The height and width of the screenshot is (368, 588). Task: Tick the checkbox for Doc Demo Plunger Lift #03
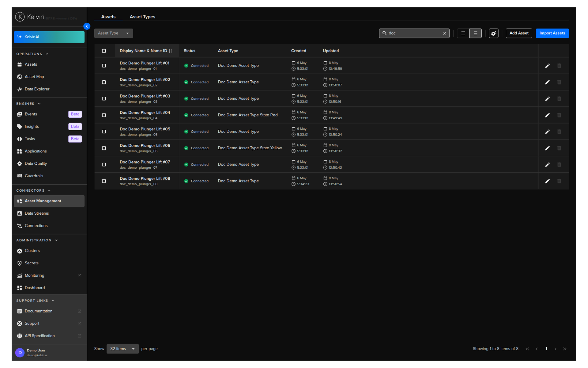pos(104,99)
